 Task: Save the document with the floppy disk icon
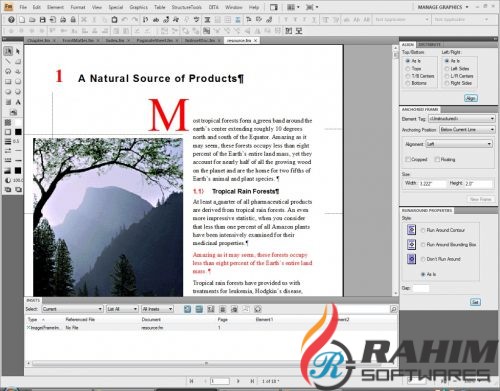[42, 20]
